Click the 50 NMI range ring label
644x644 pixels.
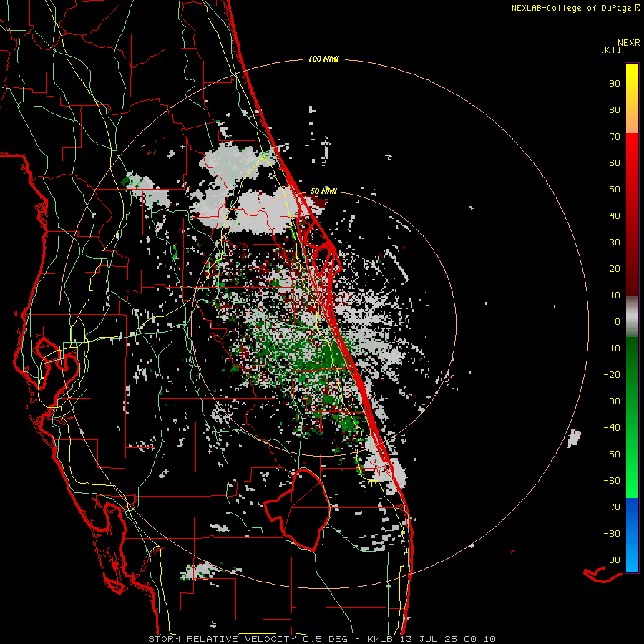pyautogui.click(x=323, y=191)
